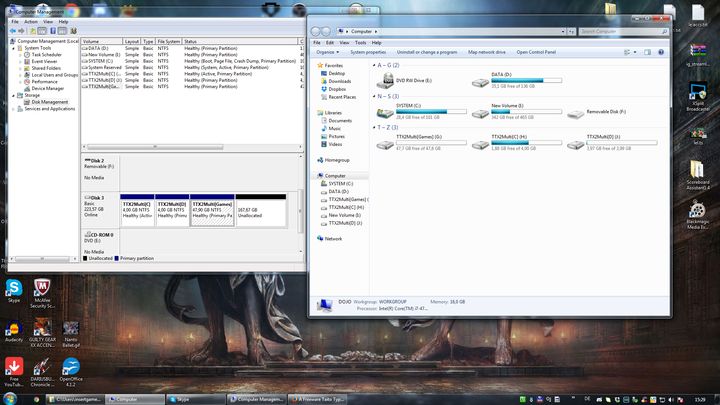Collapse the Storage tree node
720x405 pixels.
tap(13, 95)
